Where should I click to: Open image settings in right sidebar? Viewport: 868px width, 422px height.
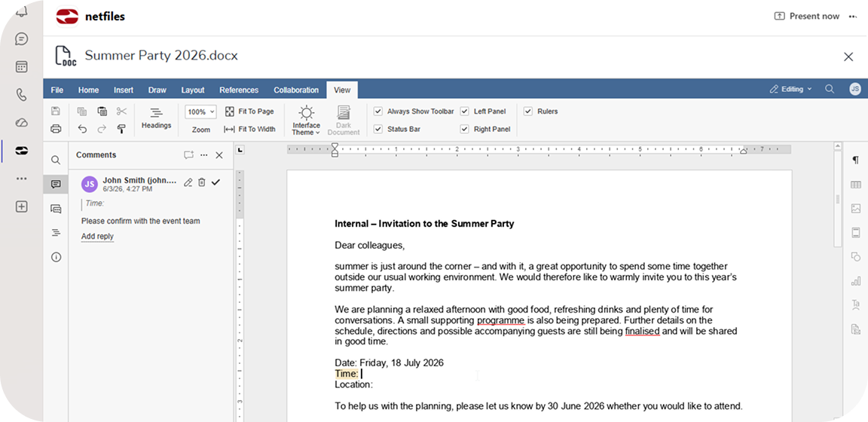point(856,209)
